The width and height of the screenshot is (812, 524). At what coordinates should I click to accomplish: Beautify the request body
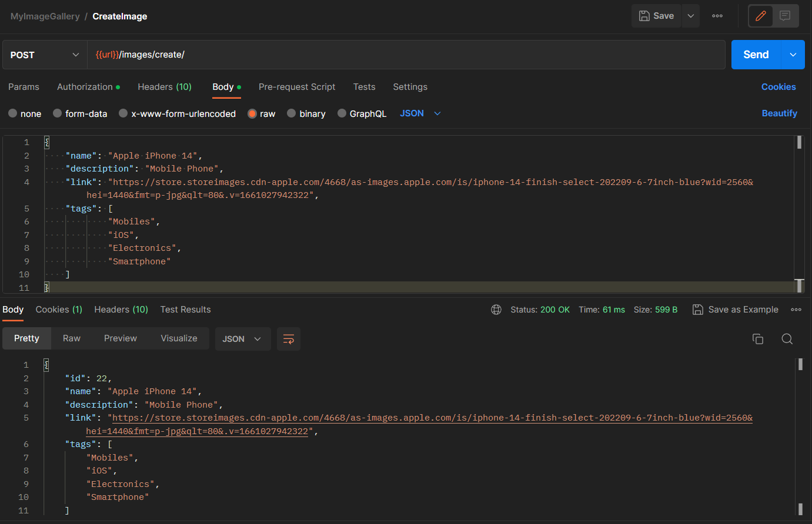pos(780,113)
